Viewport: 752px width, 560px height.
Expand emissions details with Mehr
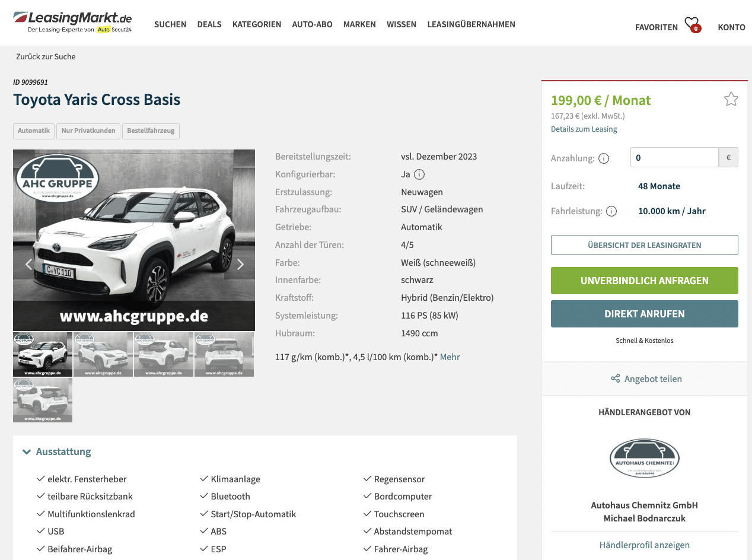450,357
